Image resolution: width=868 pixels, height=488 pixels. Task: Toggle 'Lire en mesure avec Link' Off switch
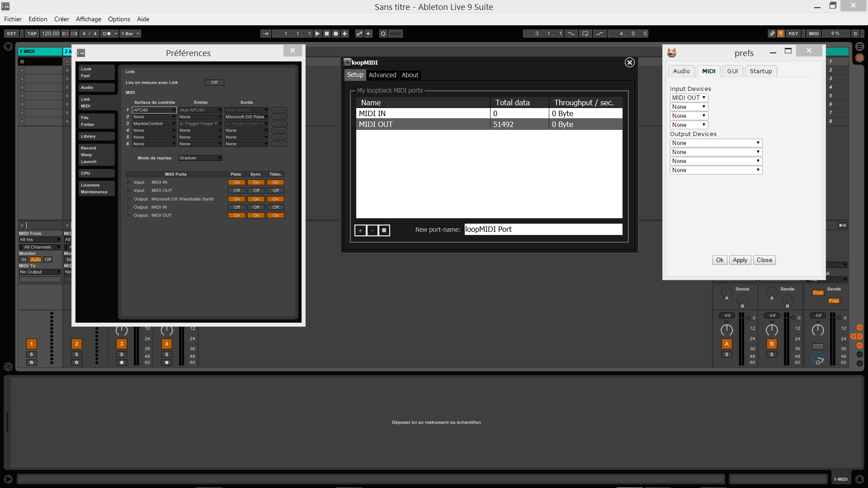click(x=214, y=83)
